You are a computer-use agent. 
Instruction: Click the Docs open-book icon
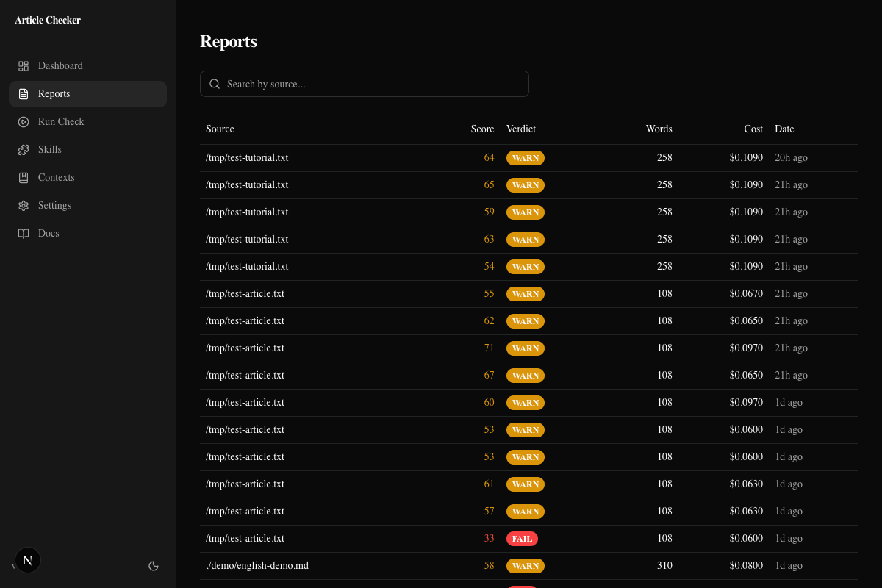(x=24, y=233)
